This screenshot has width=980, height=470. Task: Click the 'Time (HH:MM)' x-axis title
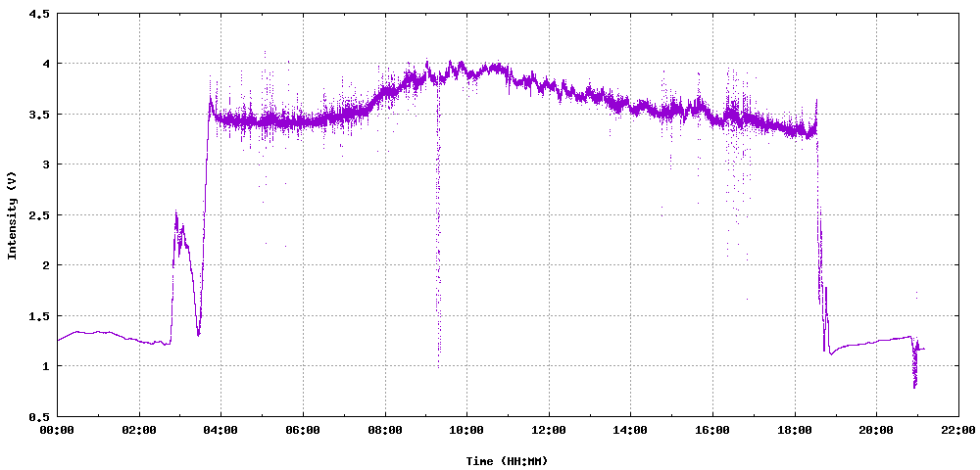coord(507,461)
